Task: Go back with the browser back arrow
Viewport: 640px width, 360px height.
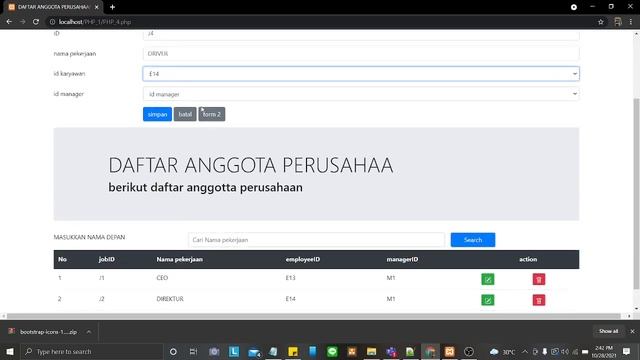Action: pos(9,22)
